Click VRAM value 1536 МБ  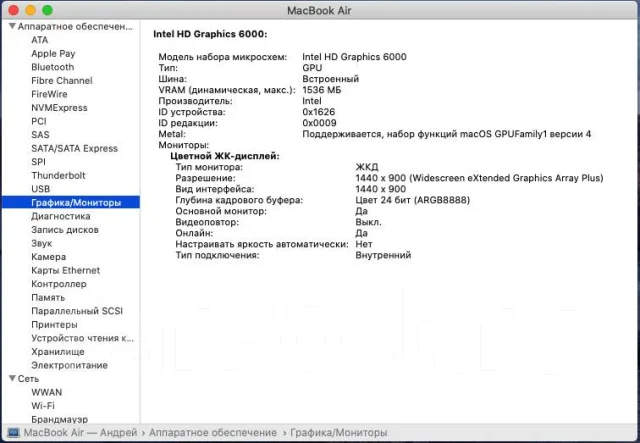[x=322, y=90]
